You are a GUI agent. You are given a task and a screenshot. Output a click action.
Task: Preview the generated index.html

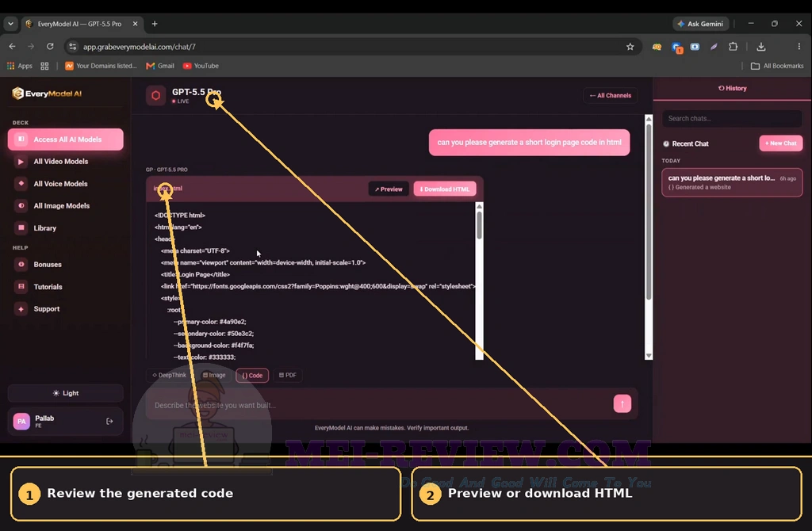(389, 189)
